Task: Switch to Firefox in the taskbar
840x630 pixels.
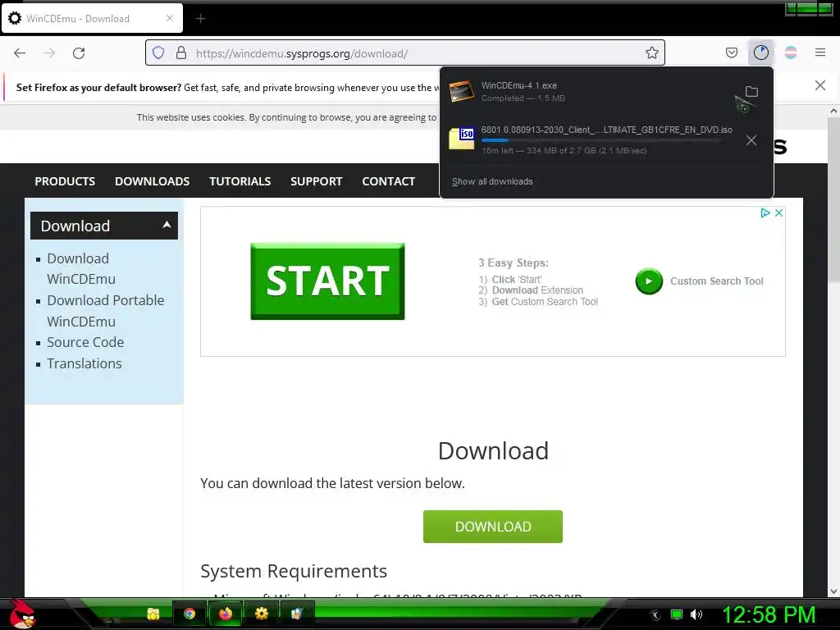Action: [x=226, y=614]
